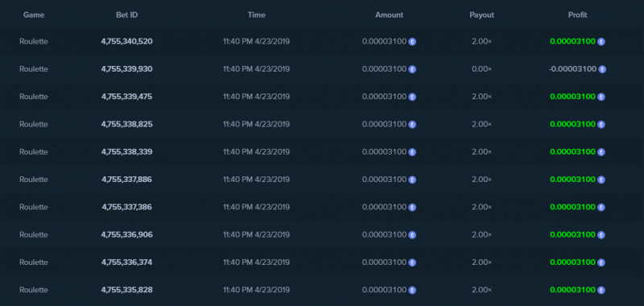
Task: Click the Game column header
Action: tap(34, 14)
